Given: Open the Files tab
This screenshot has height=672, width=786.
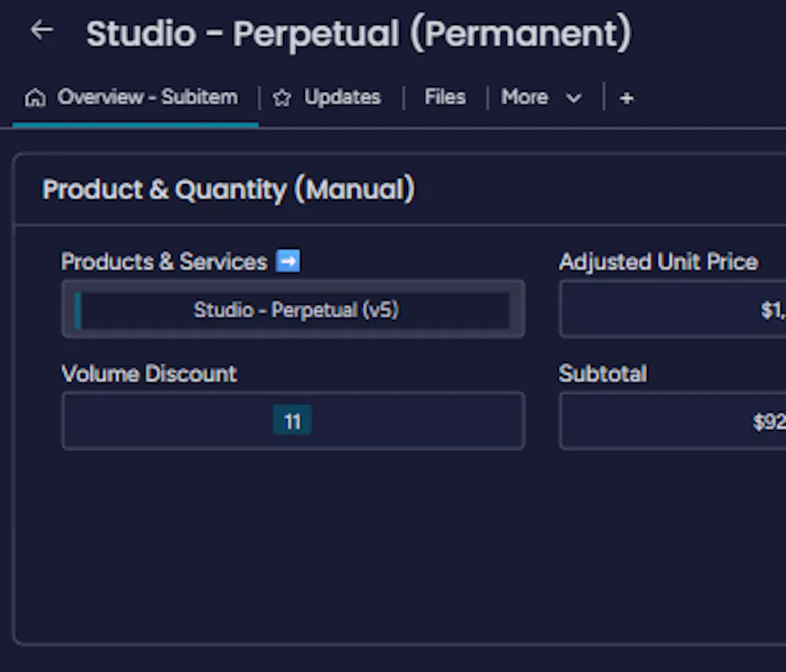Looking at the screenshot, I should tap(445, 97).
